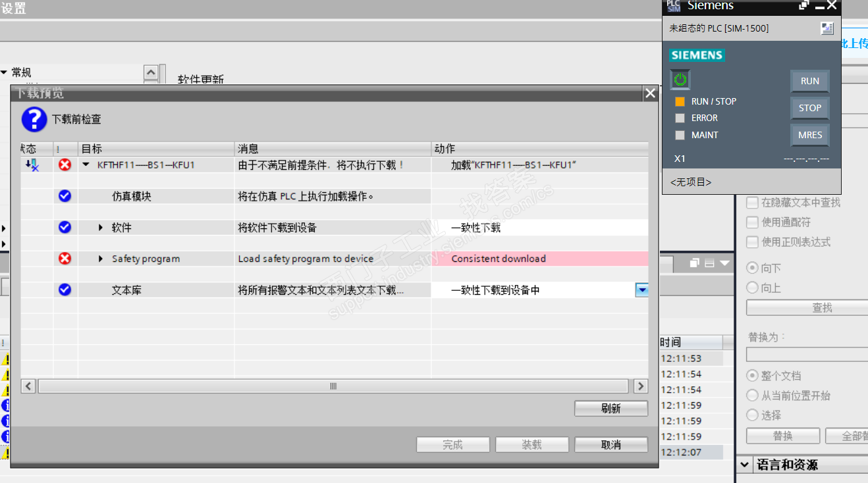Click red error icon in KFTHF11 row
The image size is (868, 483).
pos(65,165)
